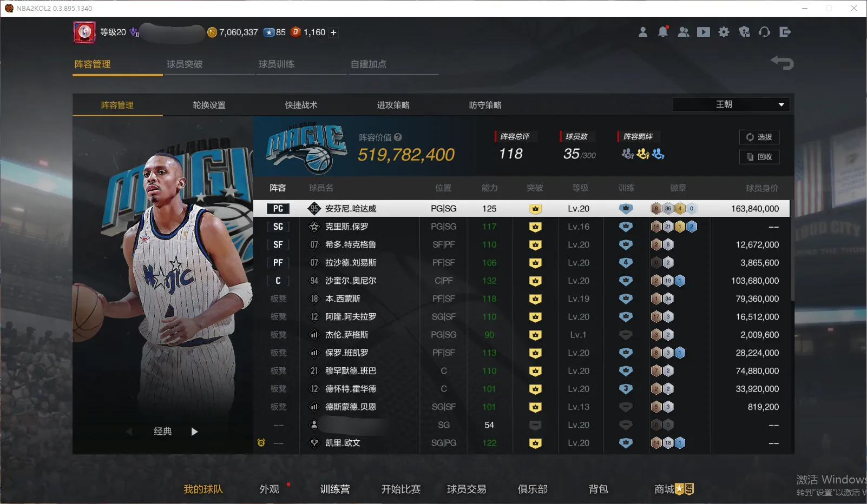This screenshot has width=867, height=504.
Task: Open notifications bell
Action: coord(663,32)
